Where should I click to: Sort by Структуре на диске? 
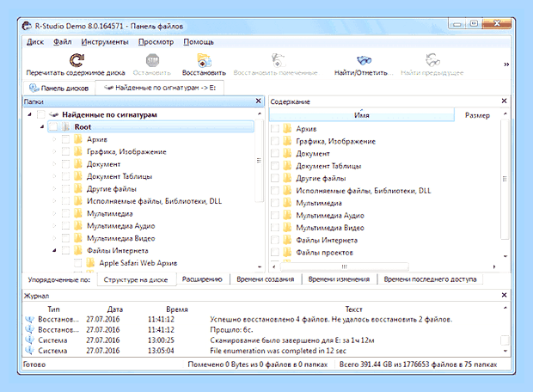(x=136, y=279)
